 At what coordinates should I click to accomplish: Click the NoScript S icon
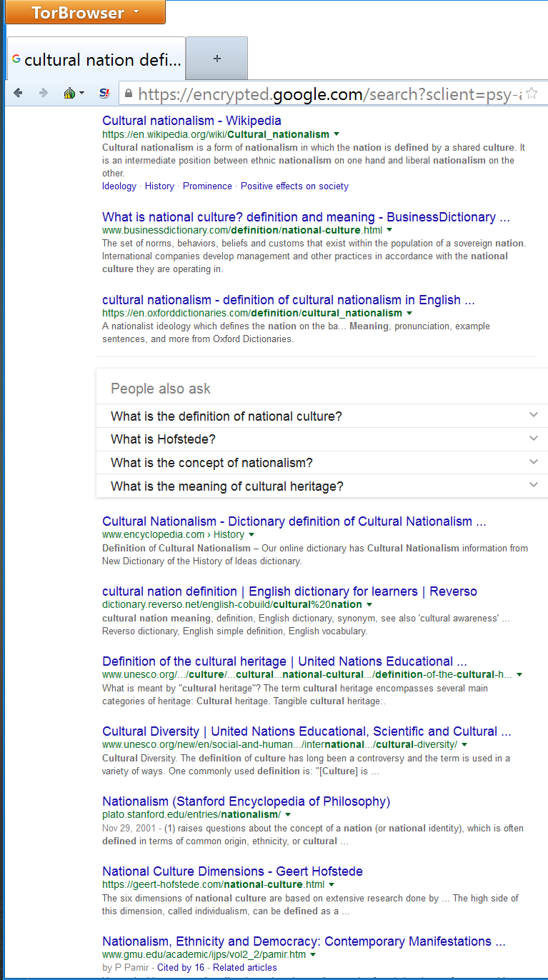(x=104, y=93)
